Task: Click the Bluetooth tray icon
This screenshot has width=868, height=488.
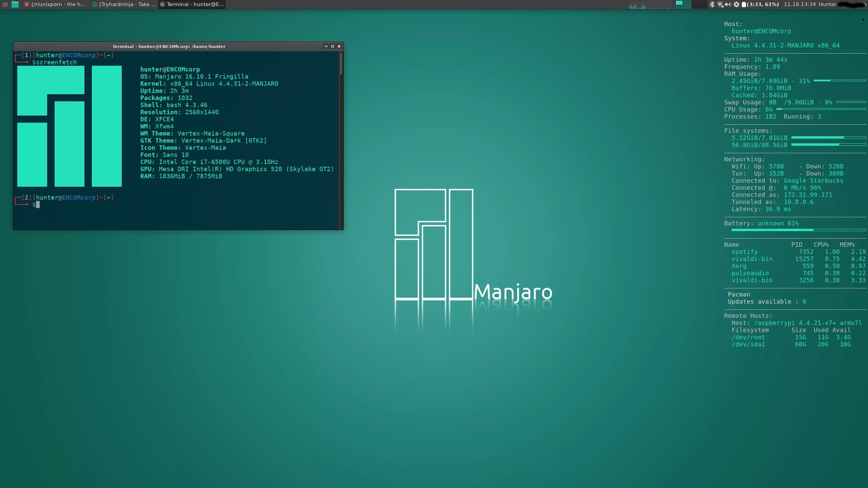Action: [x=712, y=4]
